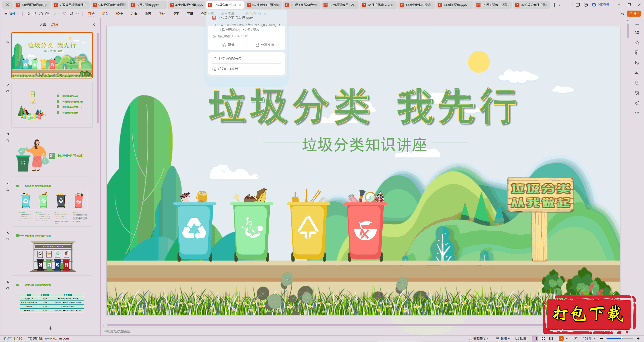Viewport: 644px width, 342px height.
Task: Click the search magnifier icon in ribbon
Action: (266, 14)
